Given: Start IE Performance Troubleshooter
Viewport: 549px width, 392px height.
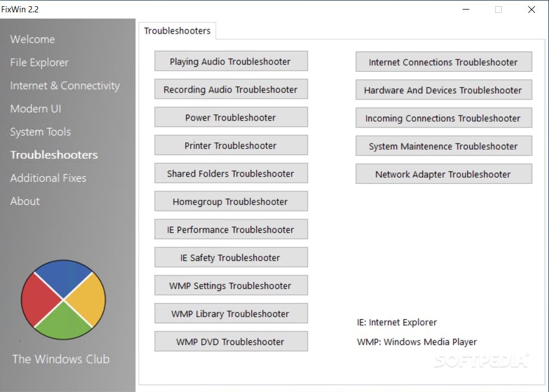Looking at the screenshot, I should [231, 229].
